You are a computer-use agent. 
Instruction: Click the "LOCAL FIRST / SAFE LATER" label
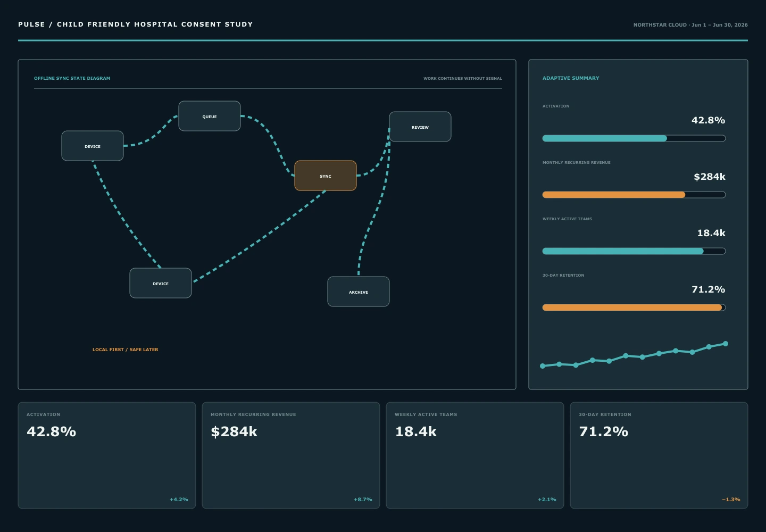(126, 350)
